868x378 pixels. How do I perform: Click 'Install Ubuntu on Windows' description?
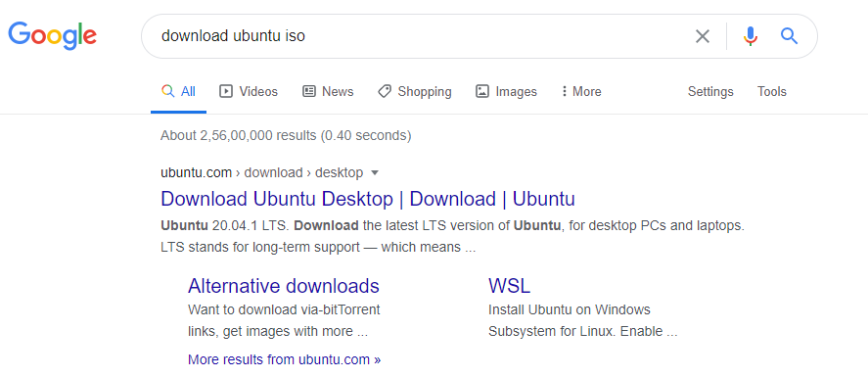coord(570,309)
